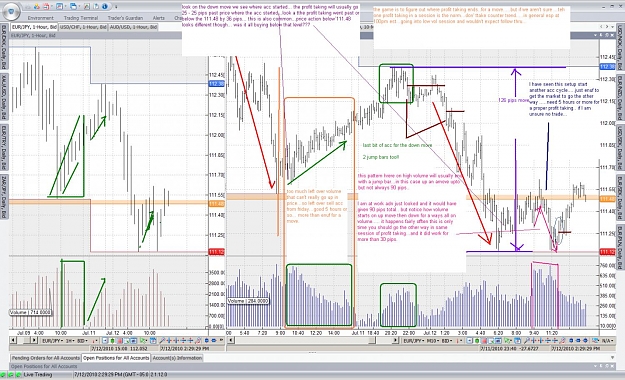Click the scroll-left arrow under the M10 chart
Screen dimensions: 625x380
(230, 340)
